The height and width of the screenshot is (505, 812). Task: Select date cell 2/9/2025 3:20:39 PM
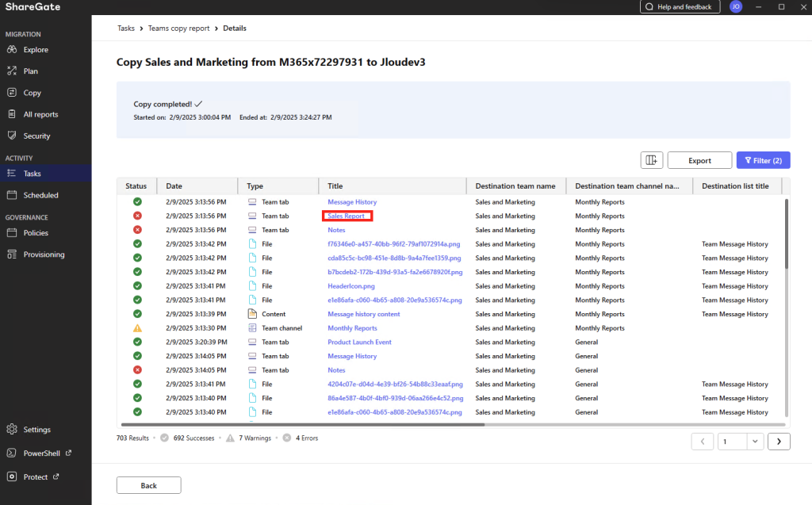pyautogui.click(x=196, y=342)
